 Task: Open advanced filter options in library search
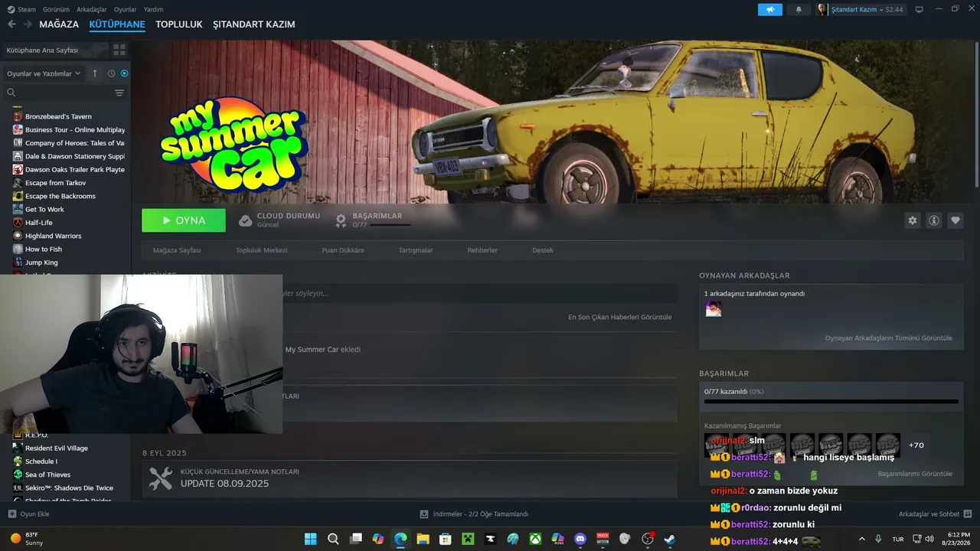119,93
